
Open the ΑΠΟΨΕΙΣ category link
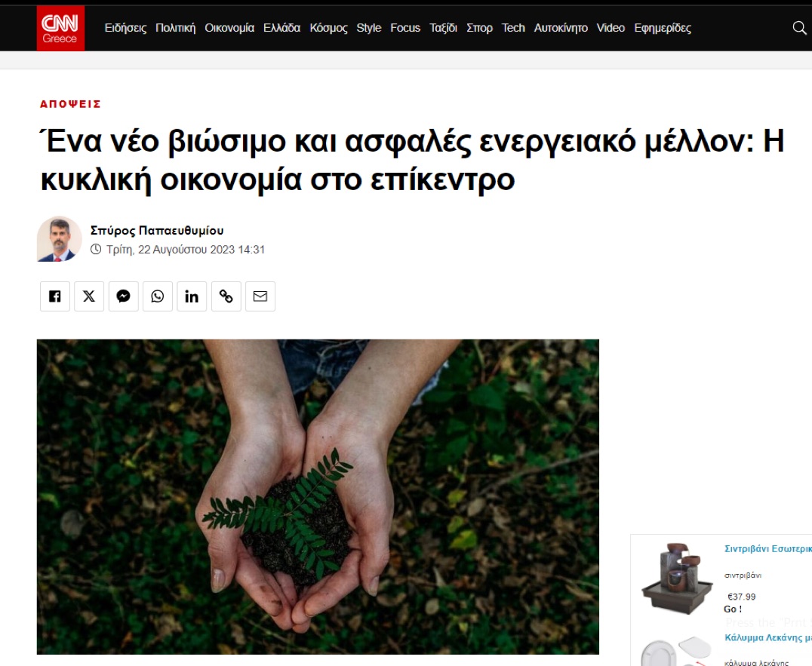coord(70,104)
